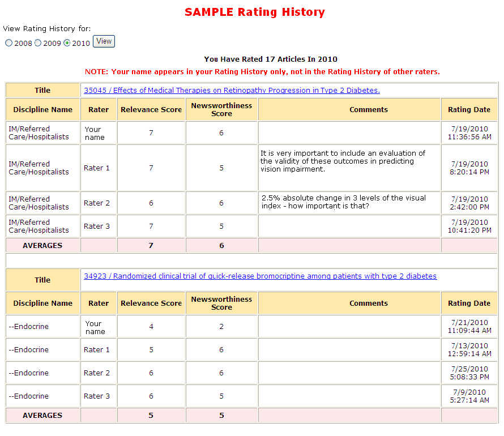
Task: Select the rating date 7/25/2010 5:08:33 PM
Action: [469, 373]
